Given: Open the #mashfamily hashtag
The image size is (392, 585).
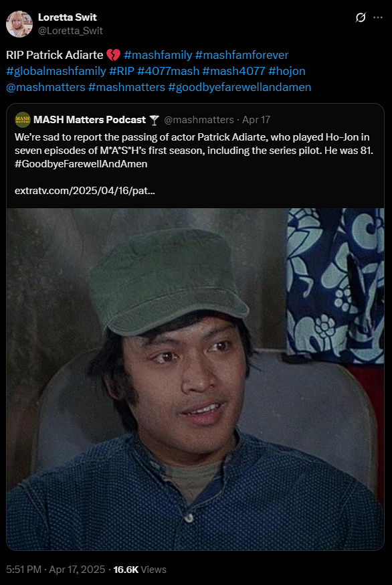Looking at the screenshot, I should pyautogui.click(x=158, y=55).
